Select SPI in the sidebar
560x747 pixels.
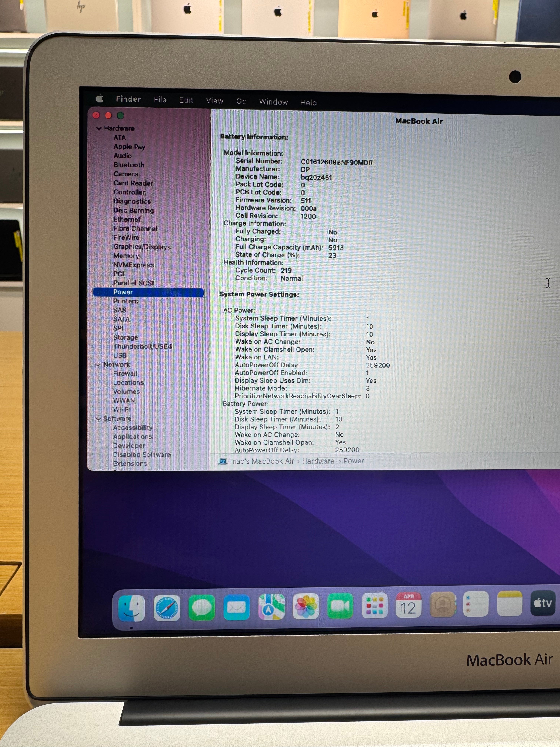[119, 328]
